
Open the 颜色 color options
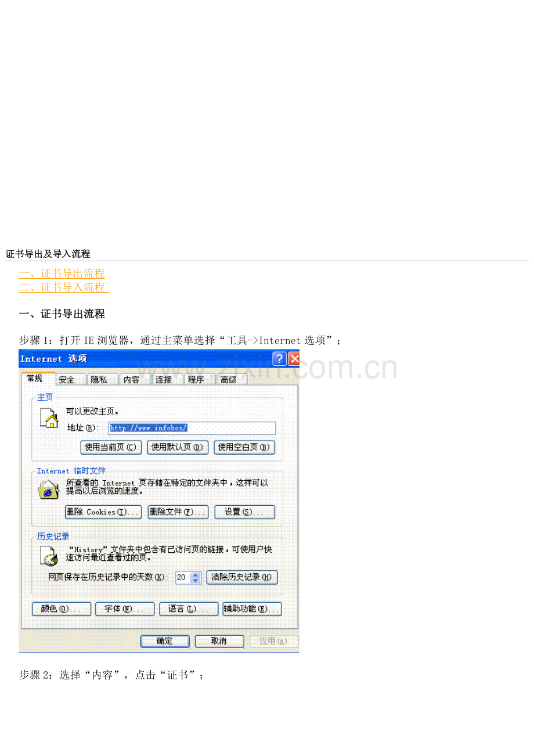click(x=61, y=609)
